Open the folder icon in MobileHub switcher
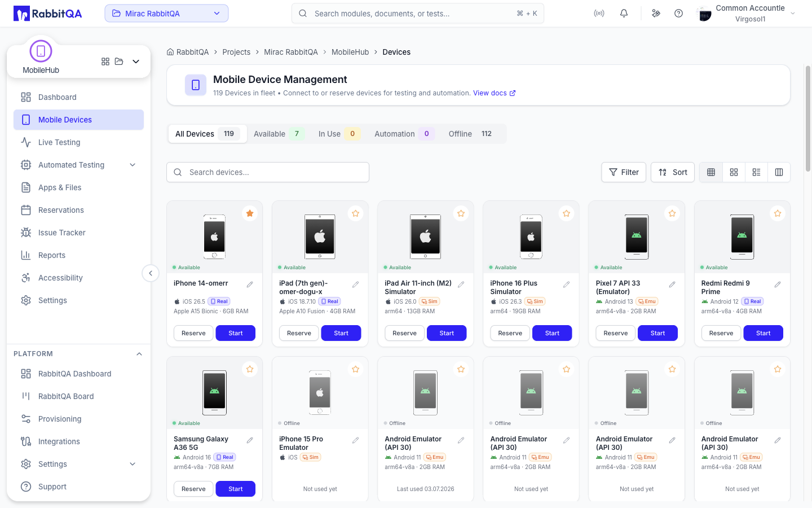The width and height of the screenshot is (812, 508). (x=119, y=62)
